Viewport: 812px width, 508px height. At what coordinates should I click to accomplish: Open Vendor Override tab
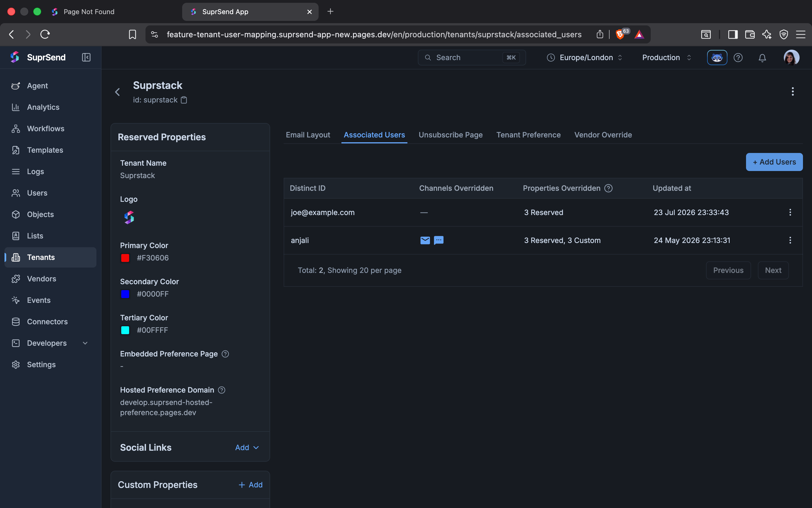pos(603,135)
